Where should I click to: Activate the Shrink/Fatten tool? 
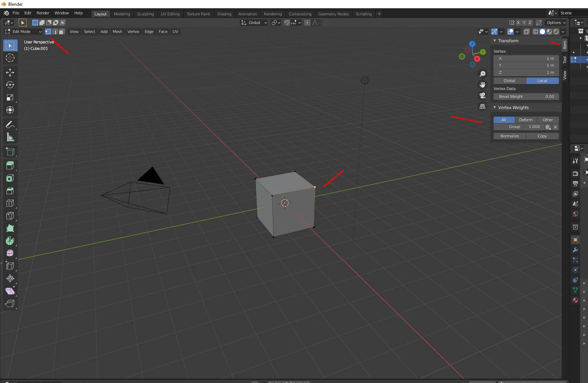pos(10,279)
